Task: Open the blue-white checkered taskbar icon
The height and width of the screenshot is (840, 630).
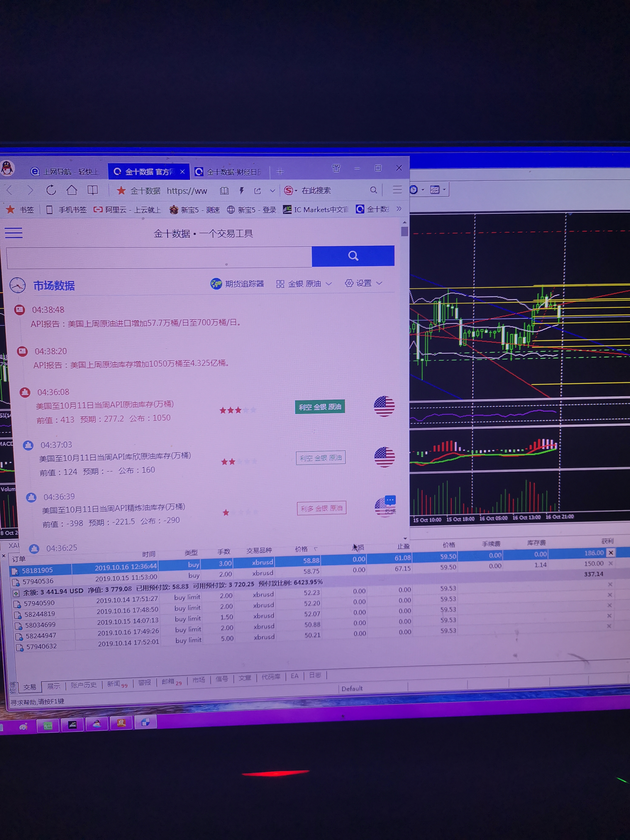Action: [146, 722]
